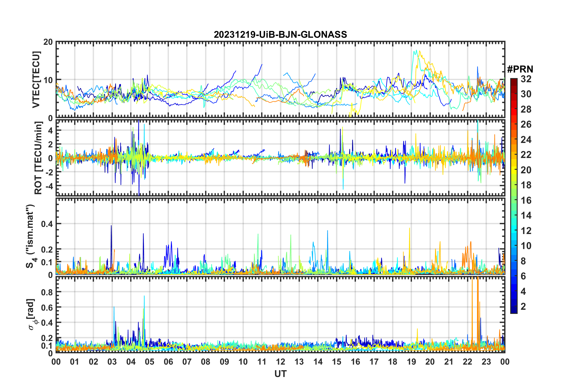Viewport: 561px width, 392px height.
Task: Click the plot title 20231219-UiB-BJN-GLONASS
Action: 280,34
